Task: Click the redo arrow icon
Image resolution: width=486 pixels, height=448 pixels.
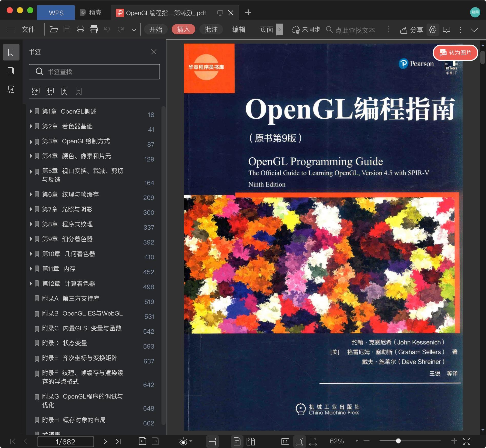Action: (120, 29)
